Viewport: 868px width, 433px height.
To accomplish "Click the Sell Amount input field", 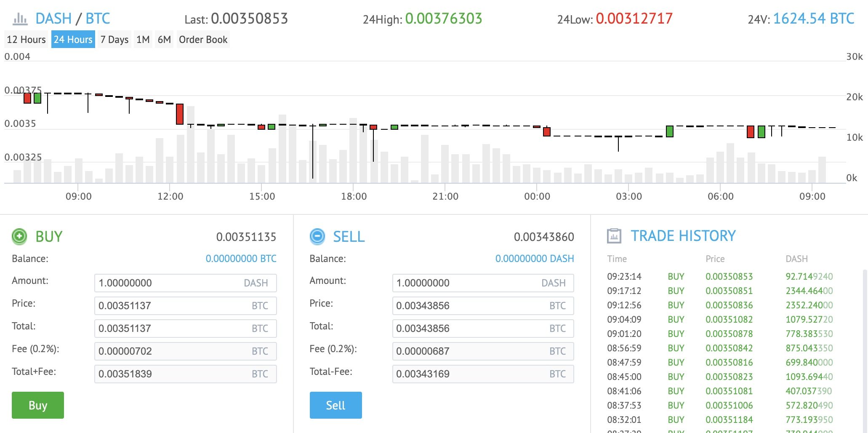I will click(483, 283).
